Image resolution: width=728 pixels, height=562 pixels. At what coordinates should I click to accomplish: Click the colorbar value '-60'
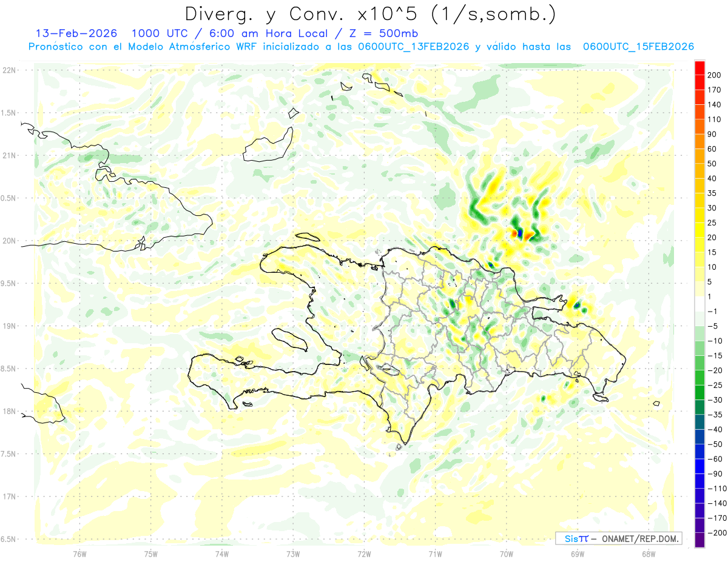pyautogui.click(x=715, y=460)
